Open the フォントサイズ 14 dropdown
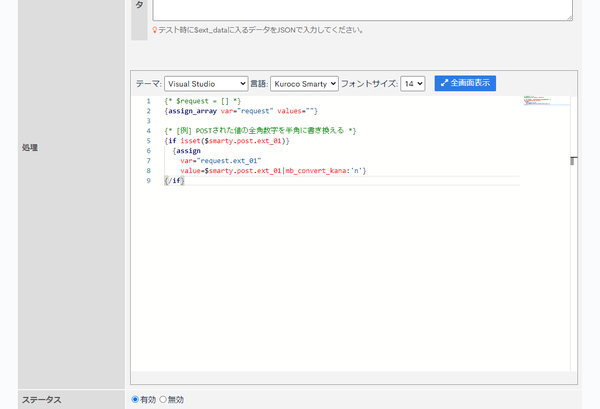This screenshot has height=409, width=600. coord(412,84)
